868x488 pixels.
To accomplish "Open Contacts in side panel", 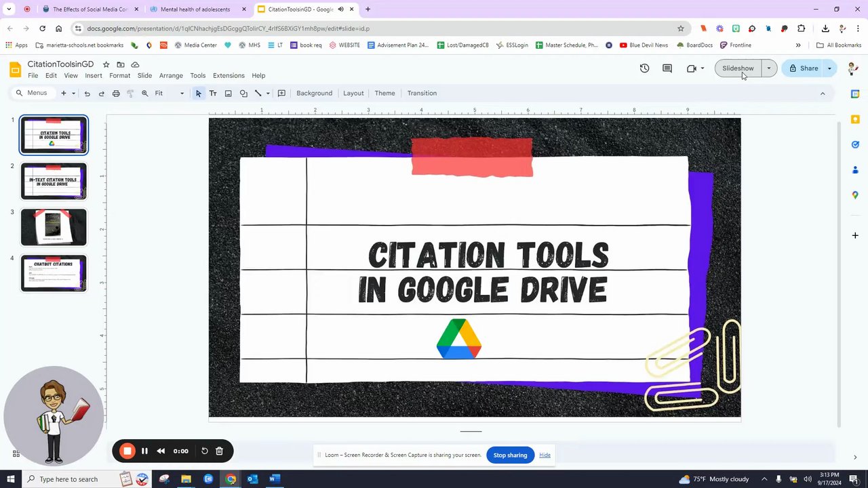I will point(855,170).
